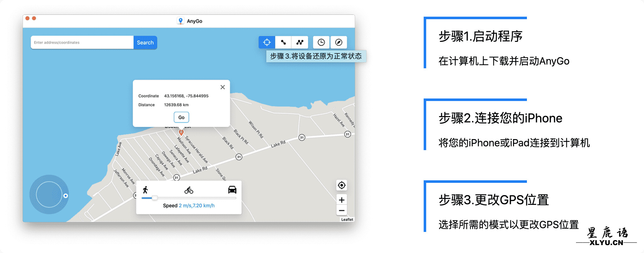Click the locate-me target button
Viewport: 644px width, 253px height.
(x=342, y=185)
